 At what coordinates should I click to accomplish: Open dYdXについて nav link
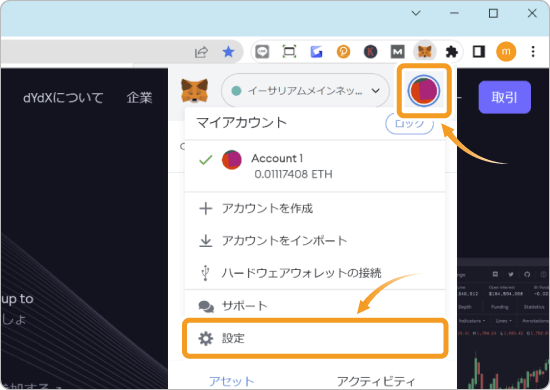[63, 98]
